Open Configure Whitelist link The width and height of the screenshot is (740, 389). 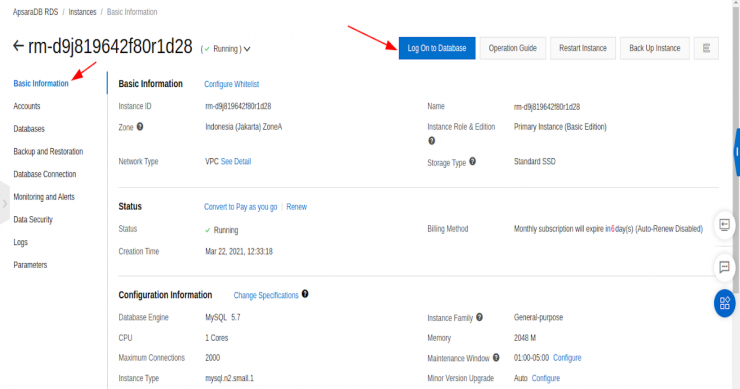click(231, 84)
